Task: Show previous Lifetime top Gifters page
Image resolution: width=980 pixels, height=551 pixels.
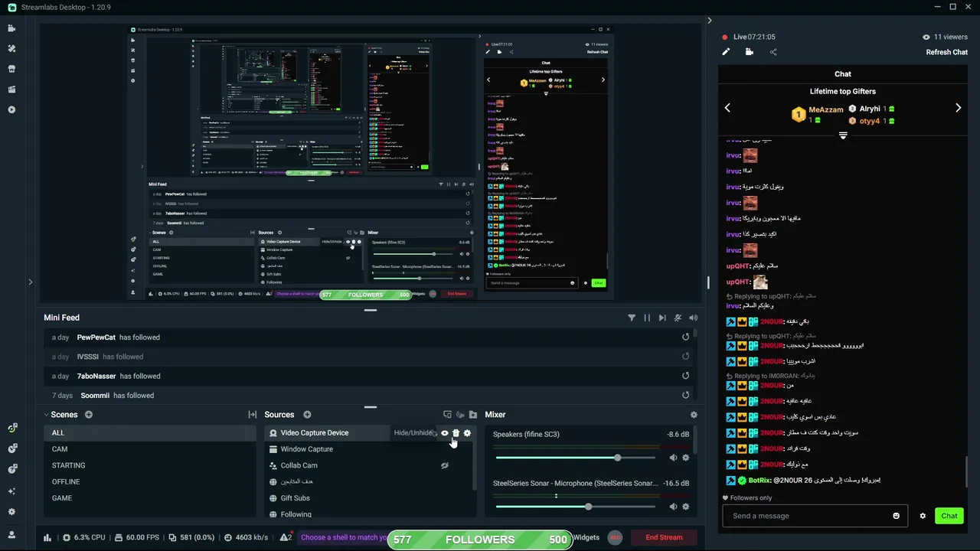Action: 727,108
